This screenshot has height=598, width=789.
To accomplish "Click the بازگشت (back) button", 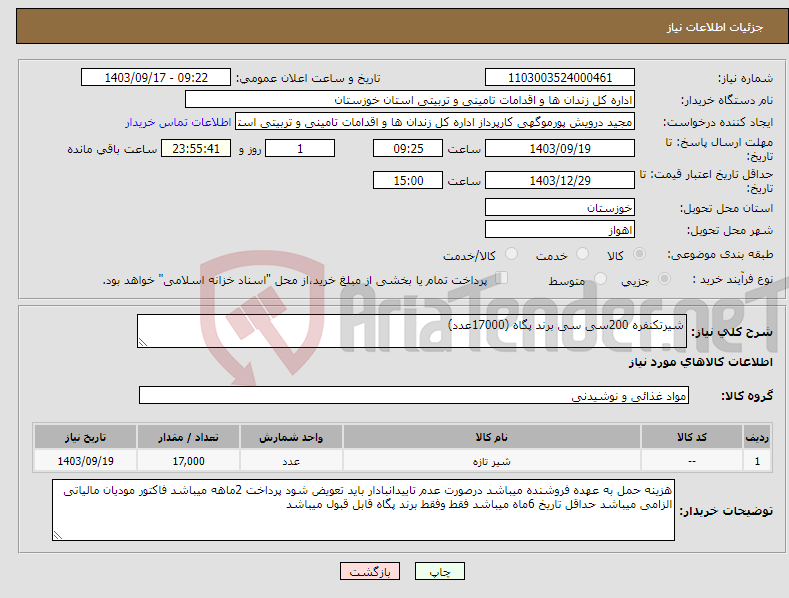I will pyautogui.click(x=370, y=571).
